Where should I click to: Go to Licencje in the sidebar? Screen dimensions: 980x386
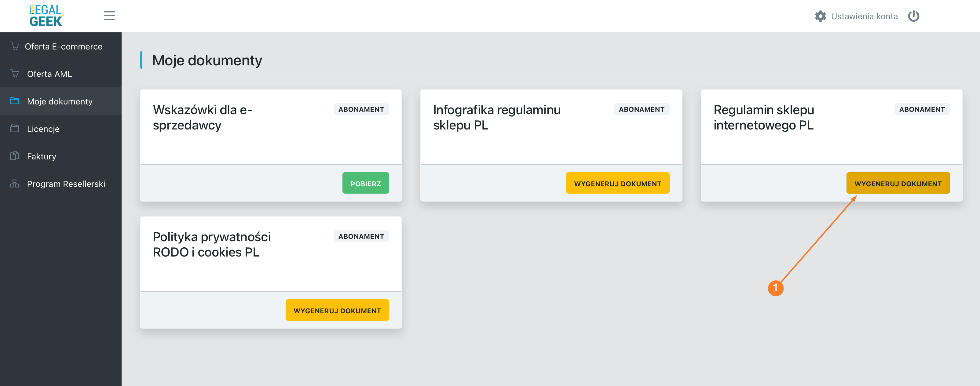click(43, 129)
